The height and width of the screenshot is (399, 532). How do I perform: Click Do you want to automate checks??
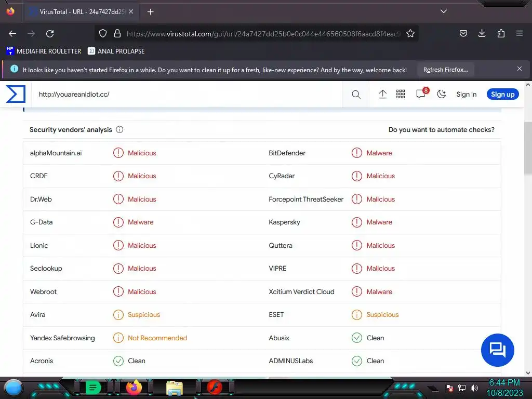tap(441, 129)
